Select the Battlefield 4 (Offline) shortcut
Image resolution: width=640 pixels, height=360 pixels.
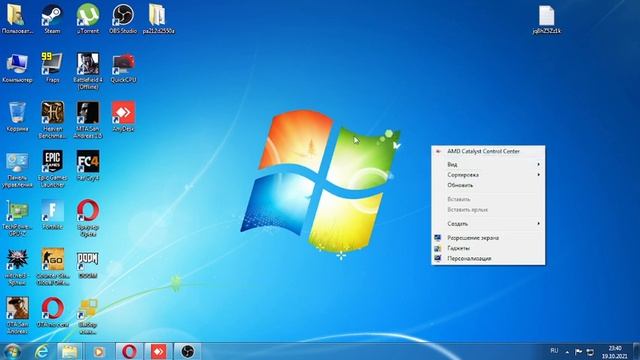pos(88,71)
